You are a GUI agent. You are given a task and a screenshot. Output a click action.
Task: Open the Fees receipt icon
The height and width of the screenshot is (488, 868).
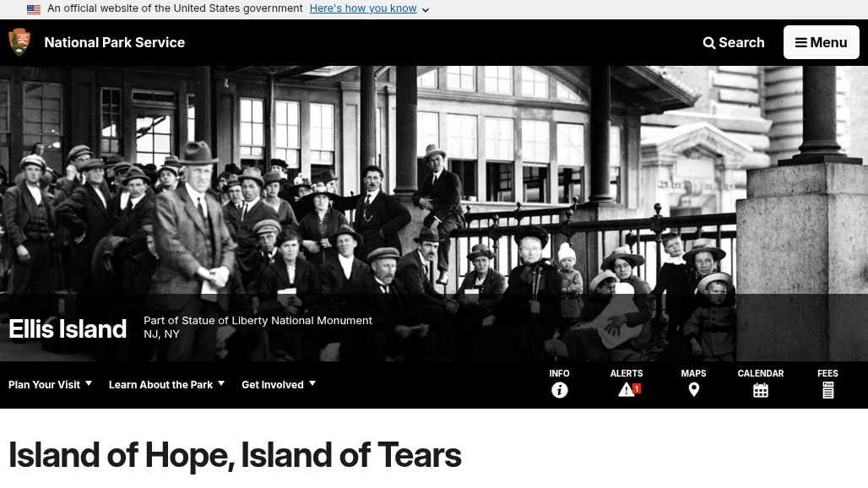tap(827, 390)
